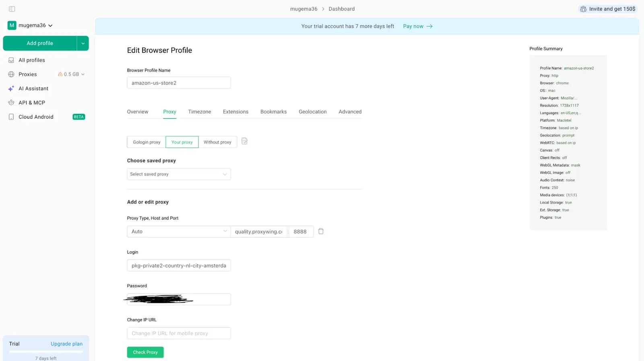Click the Add profile button
The height and width of the screenshot is (361, 644).
40,43
